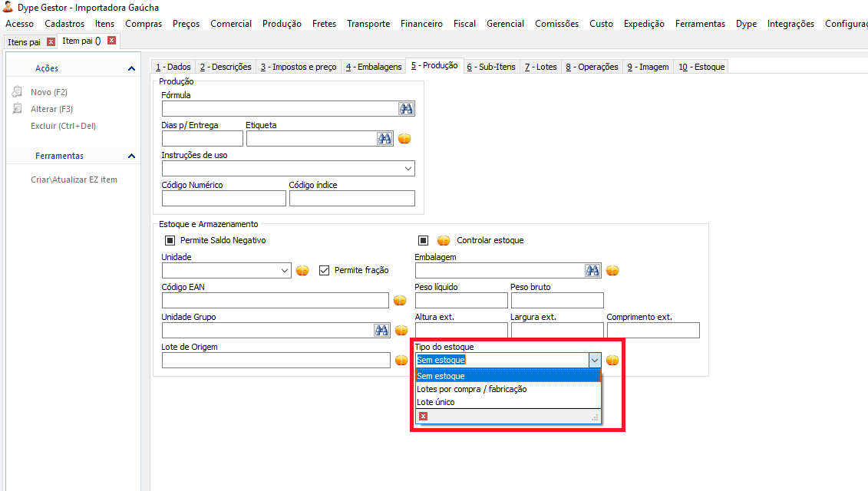Close the Itens pai tab
Viewport: 868px width, 491px height.
click(x=51, y=41)
